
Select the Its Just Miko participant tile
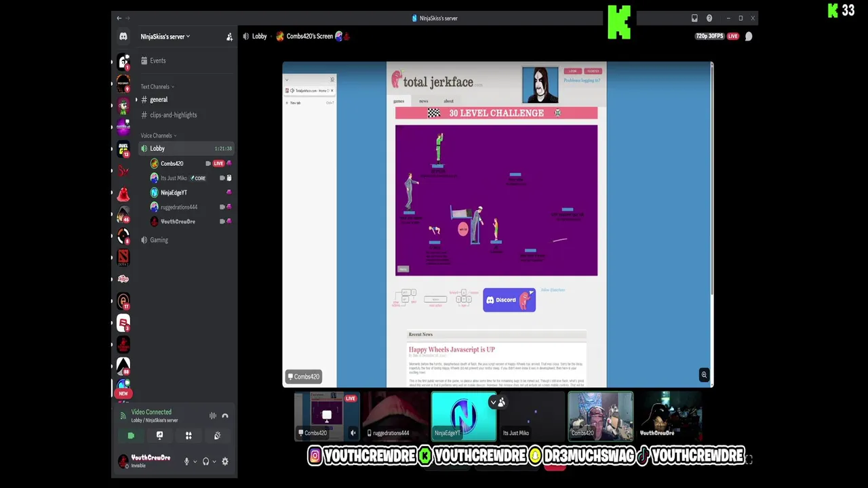click(532, 415)
